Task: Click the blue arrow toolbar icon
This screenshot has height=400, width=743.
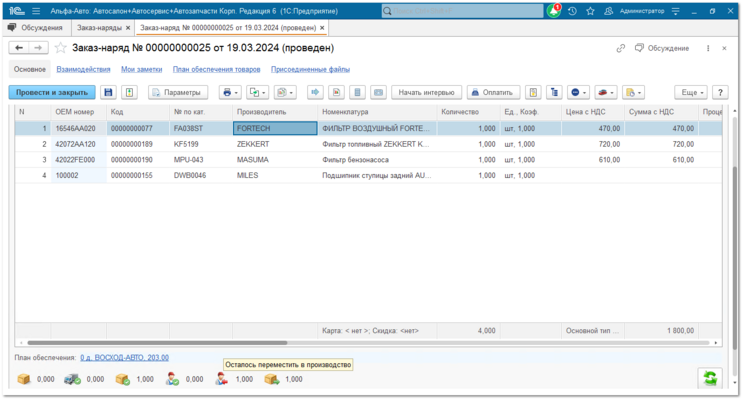Action: [315, 92]
